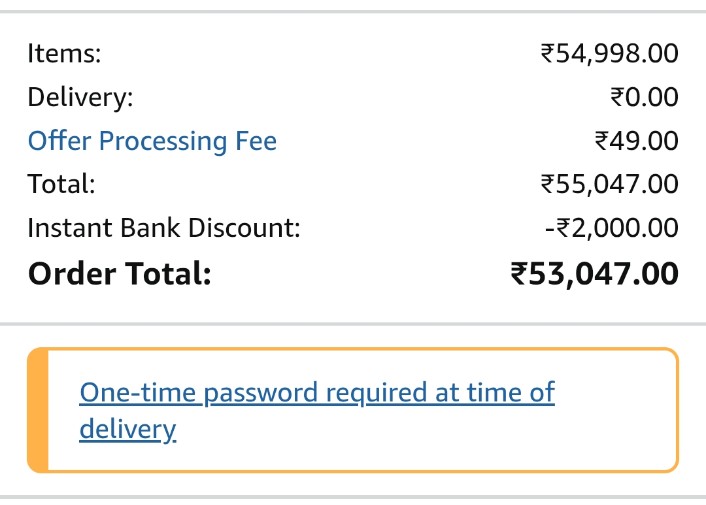
Task: Click the Total label
Action: 61,184
